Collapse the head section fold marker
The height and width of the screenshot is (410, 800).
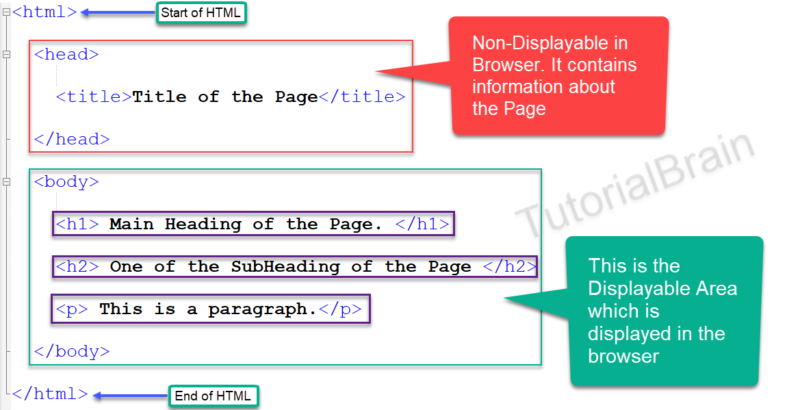coord(6,54)
